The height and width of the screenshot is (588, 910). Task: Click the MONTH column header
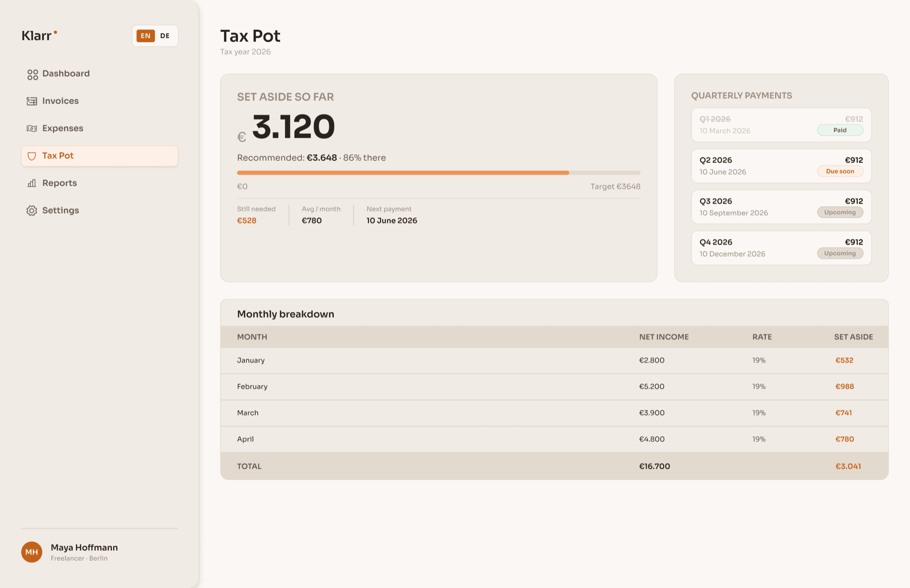[x=252, y=337]
